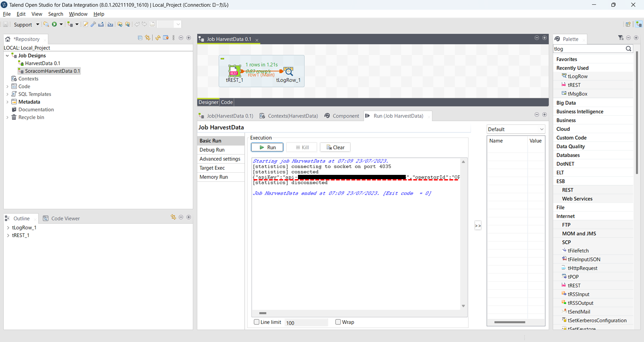644x342 pixels.
Task: Open the Palette filter icon
Action: click(620, 38)
